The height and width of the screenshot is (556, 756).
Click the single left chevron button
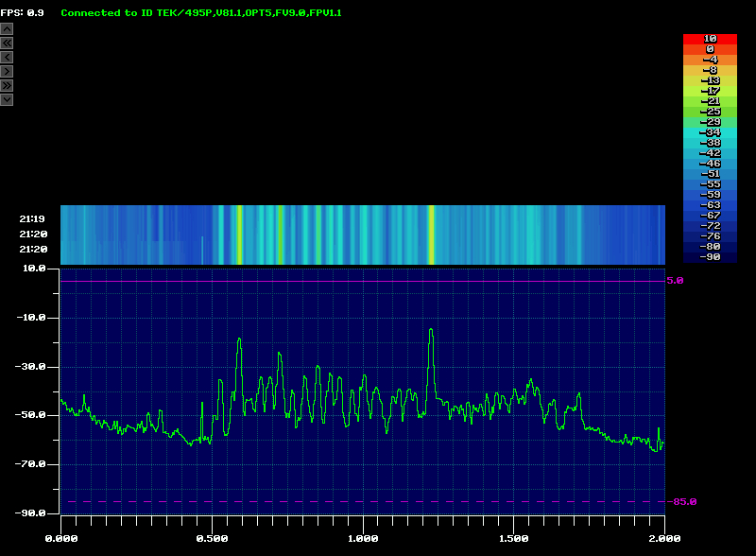(x=7, y=58)
